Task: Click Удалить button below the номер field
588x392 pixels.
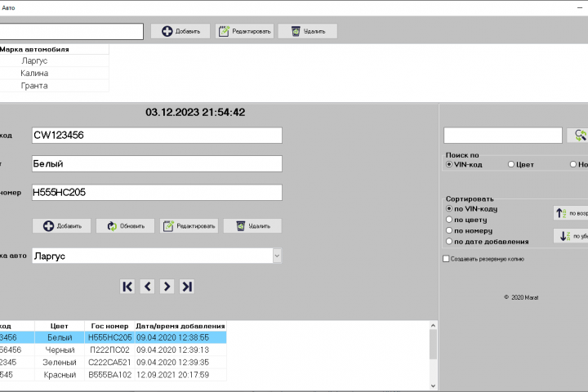Action: click(252, 226)
